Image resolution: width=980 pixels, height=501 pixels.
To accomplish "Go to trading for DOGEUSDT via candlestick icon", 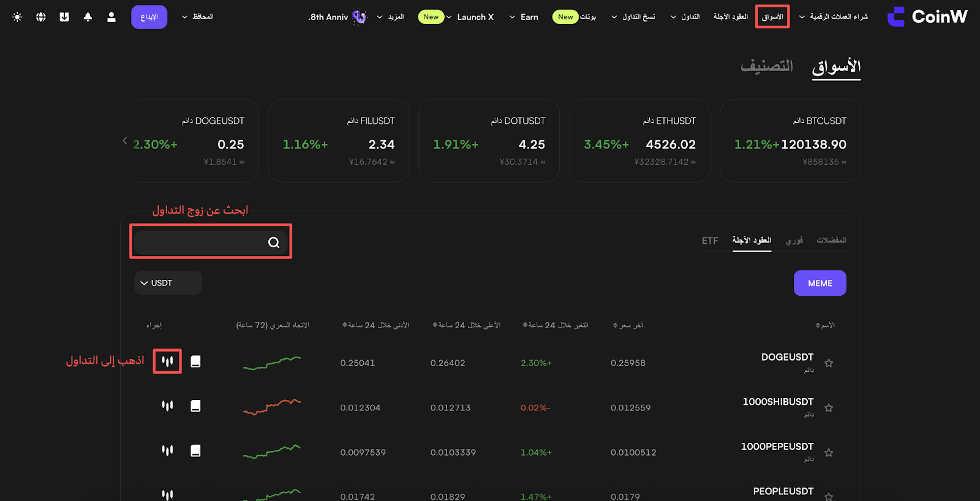I will [x=167, y=361].
